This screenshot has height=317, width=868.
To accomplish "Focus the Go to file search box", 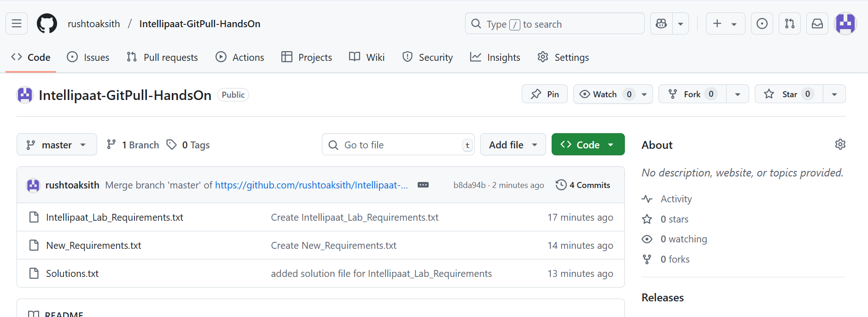I will tap(398, 145).
